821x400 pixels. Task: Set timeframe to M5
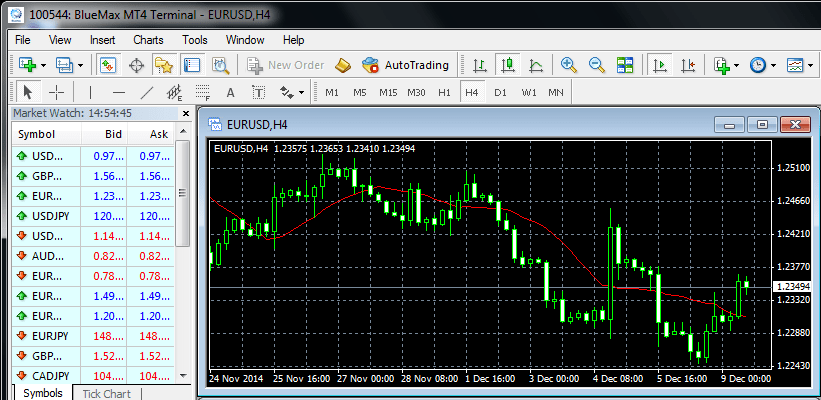pyautogui.click(x=359, y=93)
